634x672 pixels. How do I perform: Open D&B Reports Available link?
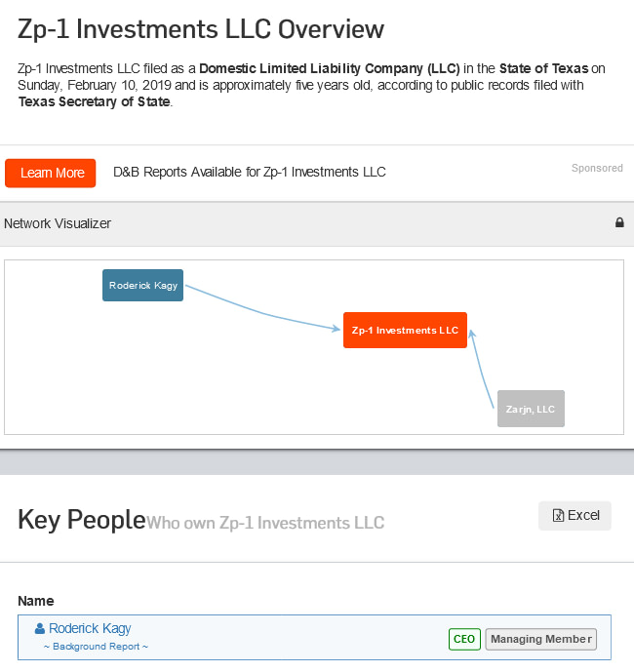point(250,172)
